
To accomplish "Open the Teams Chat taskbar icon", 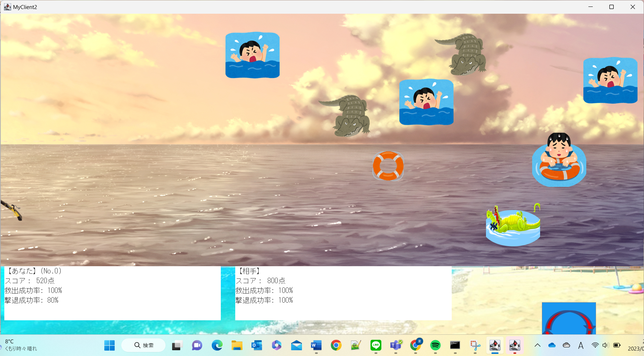I will point(197,346).
